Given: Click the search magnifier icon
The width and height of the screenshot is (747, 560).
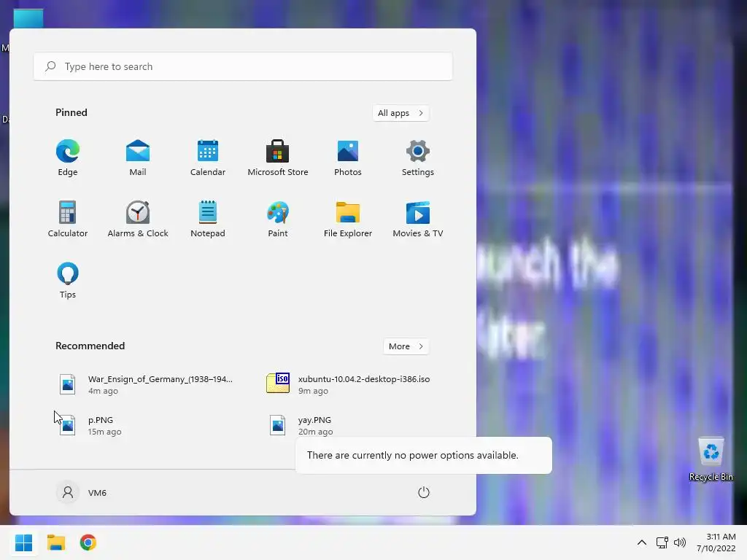Looking at the screenshot, I should point(50,66).
